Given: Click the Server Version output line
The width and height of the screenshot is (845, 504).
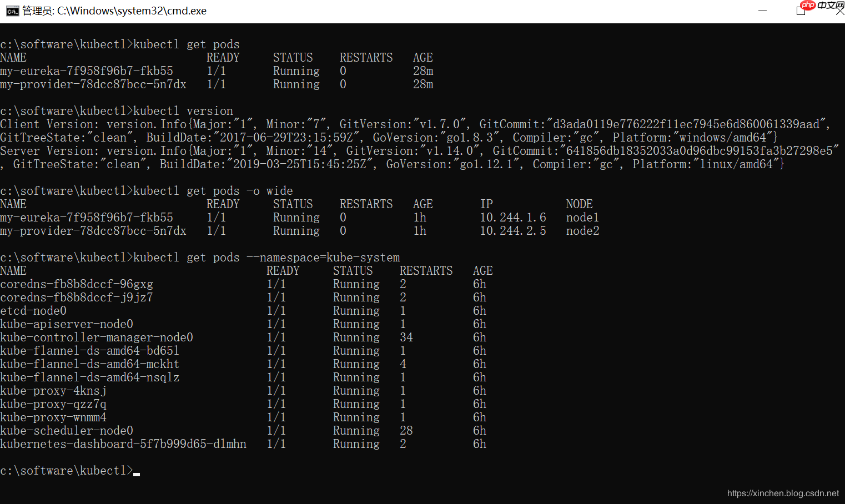Looking at the screenshot, I should 222,150.
